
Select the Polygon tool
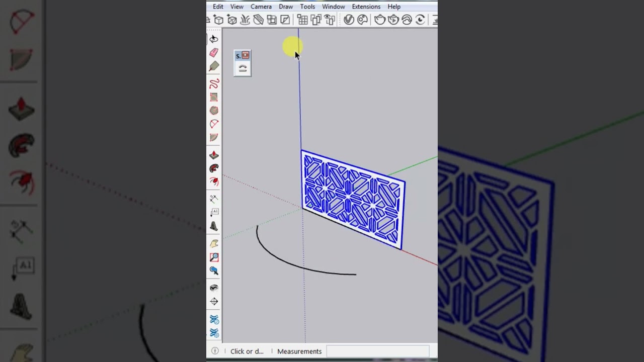pos(214,111)
